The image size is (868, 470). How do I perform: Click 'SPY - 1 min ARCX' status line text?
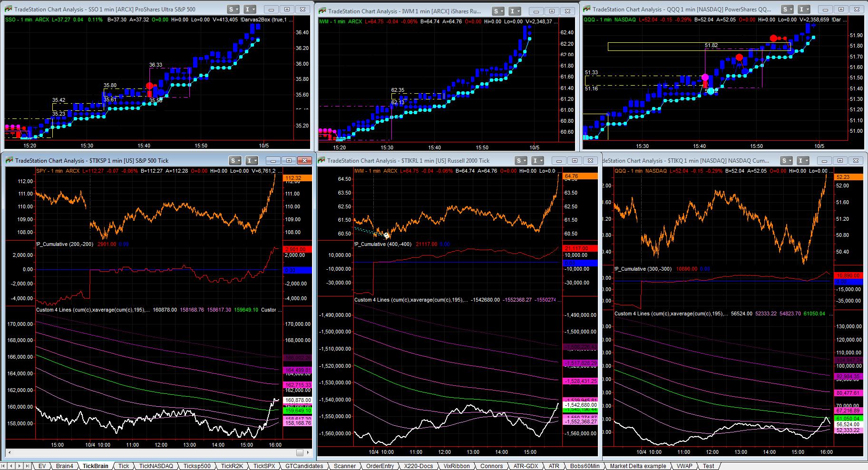[x=58, y=170]
